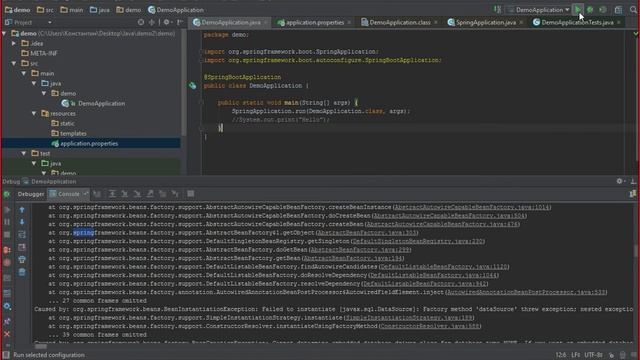Click Step Into icon in debug toolbar
This screenshot has height=360, width=640.
tap(125, 194)
